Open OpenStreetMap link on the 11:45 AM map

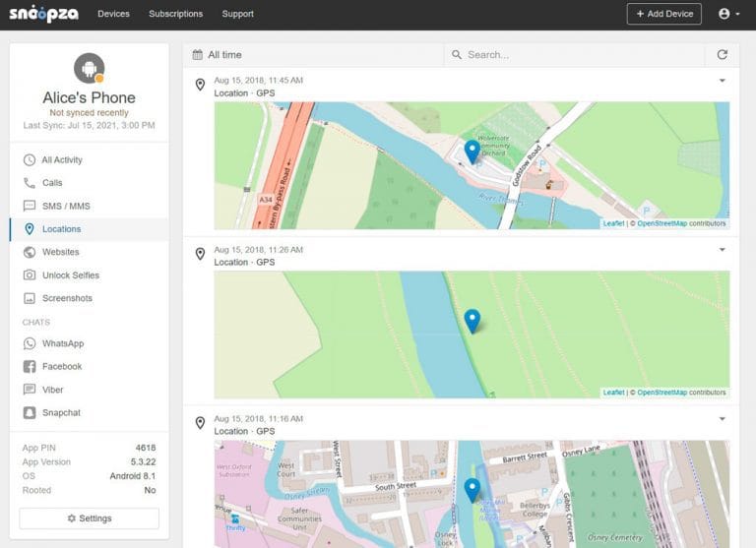point(661,223)
